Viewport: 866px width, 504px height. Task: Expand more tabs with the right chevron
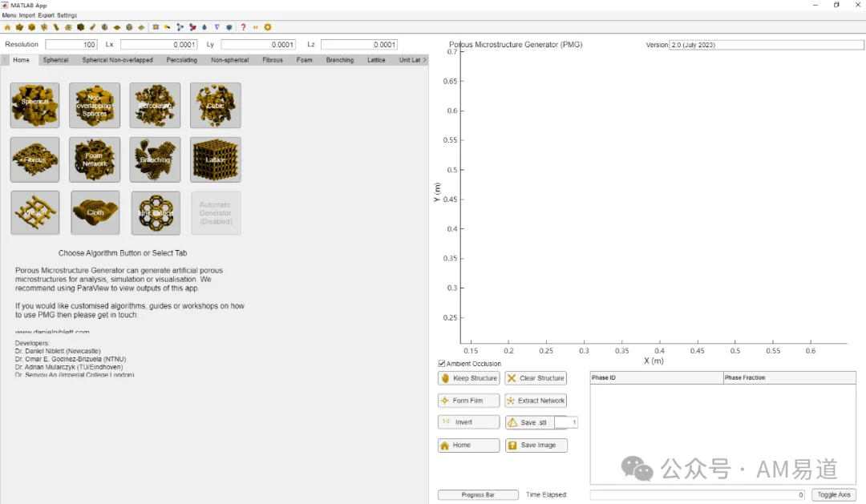tap(424, 59)
